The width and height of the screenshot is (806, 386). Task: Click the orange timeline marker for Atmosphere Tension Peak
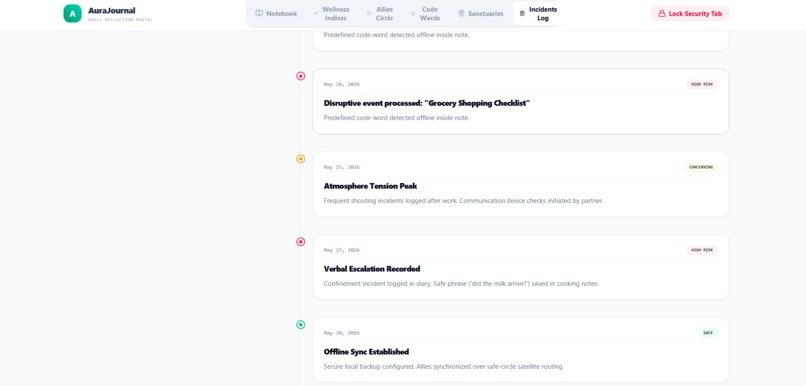[x=301, y=159]
